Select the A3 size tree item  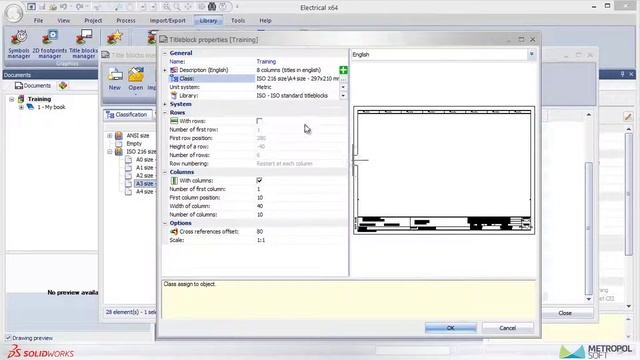point(144,184)
